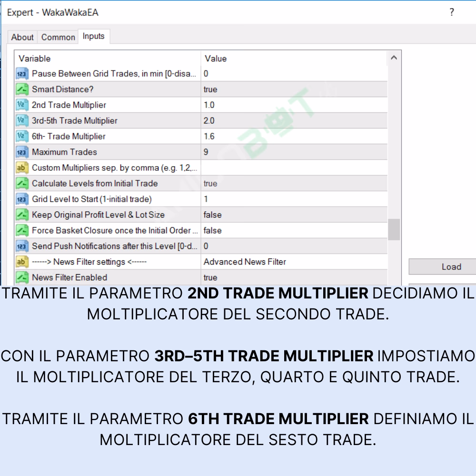Select the 6th- Trade Multiplier row label
Viewport: 476px width, 476px height.
(69, 136)
